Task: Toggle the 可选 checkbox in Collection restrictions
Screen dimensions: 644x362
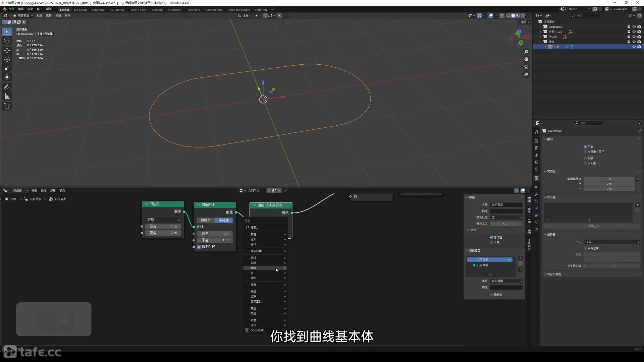Action: click(585, 147)
